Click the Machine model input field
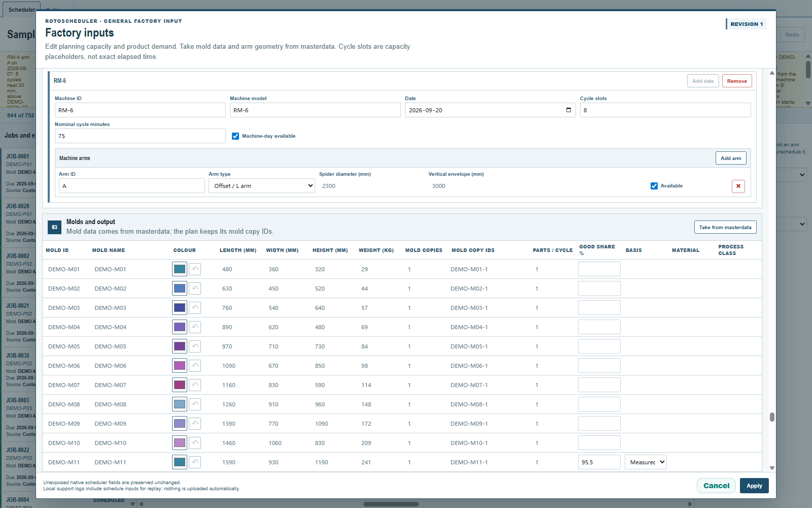Screen dimensions: 812x508 [315, 110]
